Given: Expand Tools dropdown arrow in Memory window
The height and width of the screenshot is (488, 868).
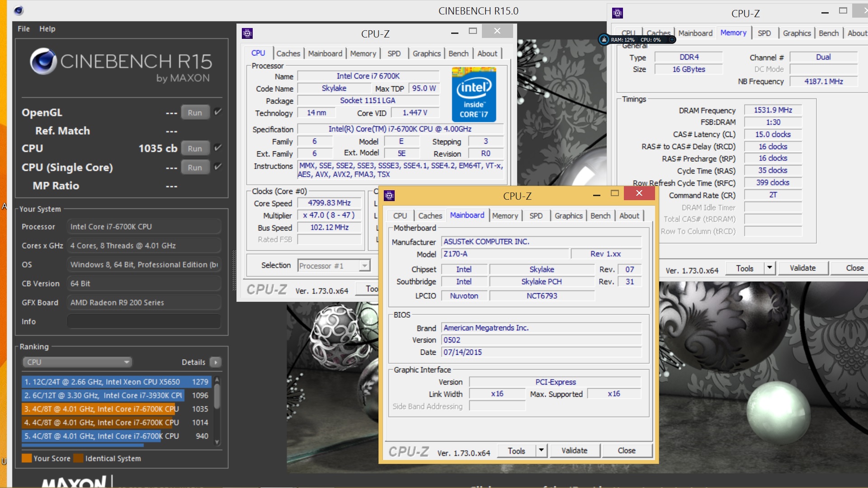Looking at the screenshot, I should [x=769, y=268].
